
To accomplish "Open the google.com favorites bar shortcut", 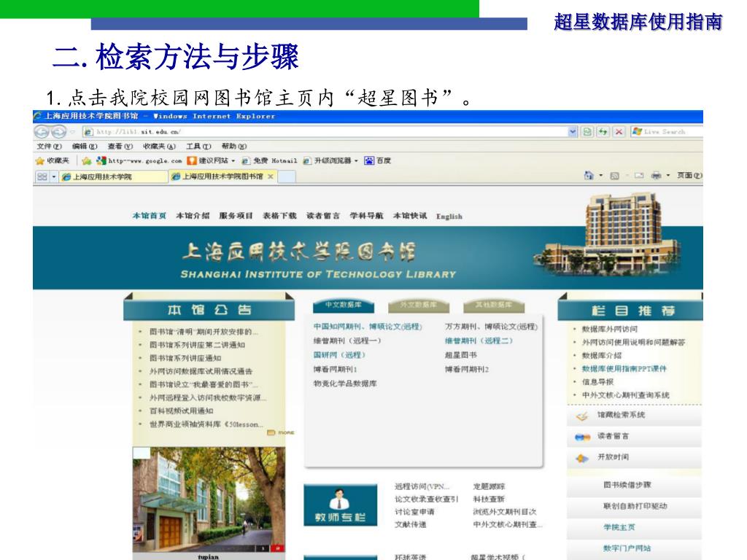I will 139,160.
